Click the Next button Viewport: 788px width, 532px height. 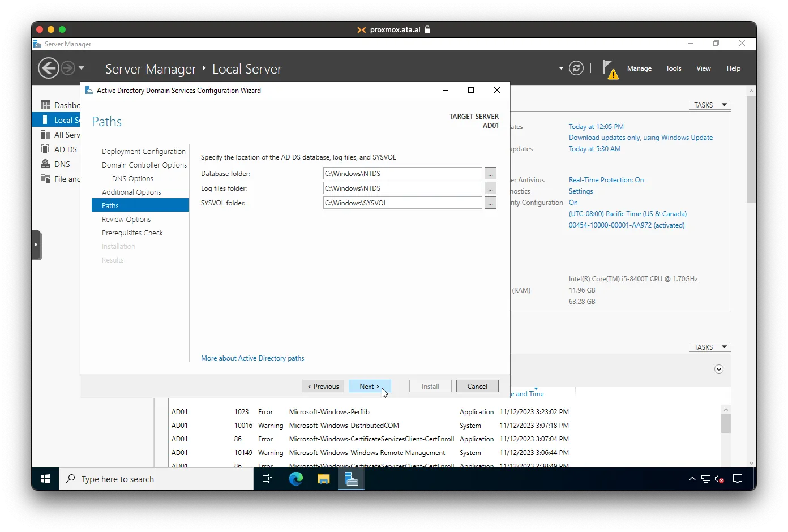(x=370, y=386)
